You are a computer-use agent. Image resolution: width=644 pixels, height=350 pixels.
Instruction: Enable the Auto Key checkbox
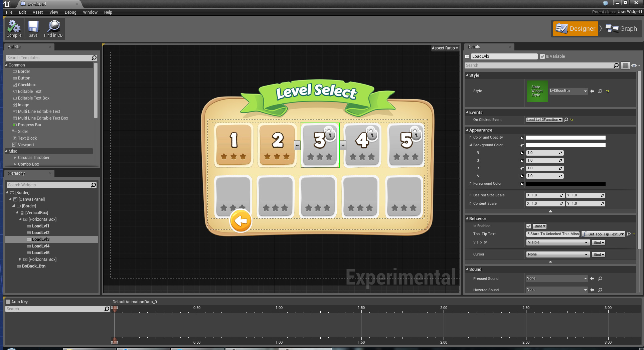8,302
